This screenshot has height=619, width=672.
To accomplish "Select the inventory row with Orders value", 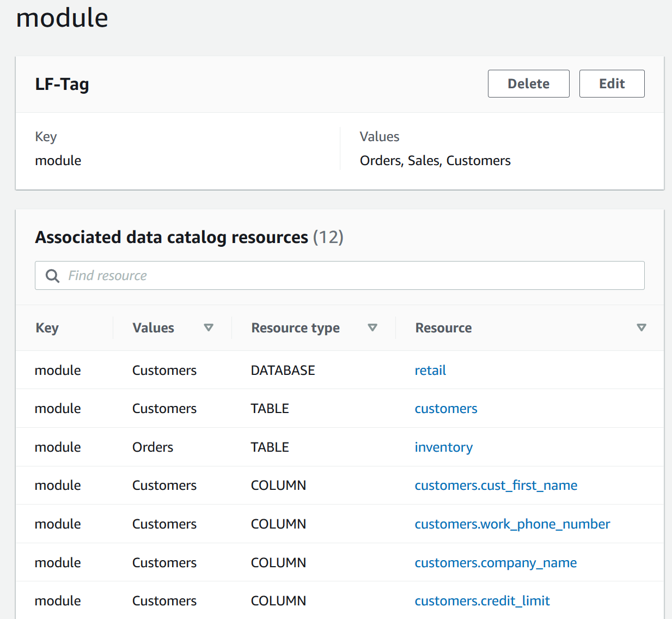I will coord(163,447).
